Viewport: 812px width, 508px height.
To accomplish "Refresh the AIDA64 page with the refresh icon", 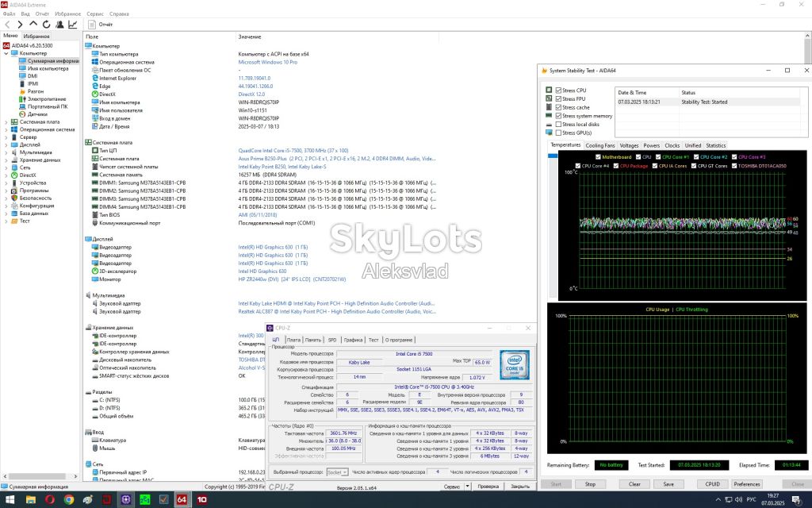I will tap(46, 25).
